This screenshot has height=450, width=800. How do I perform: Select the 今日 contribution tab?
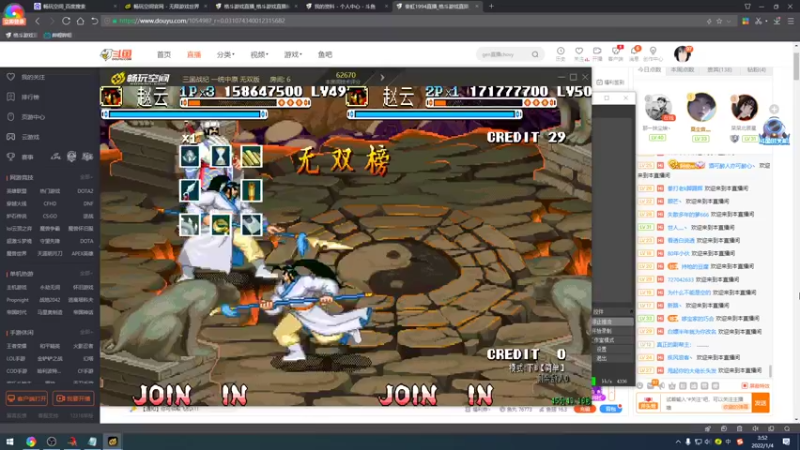click(x=649, y=70)
